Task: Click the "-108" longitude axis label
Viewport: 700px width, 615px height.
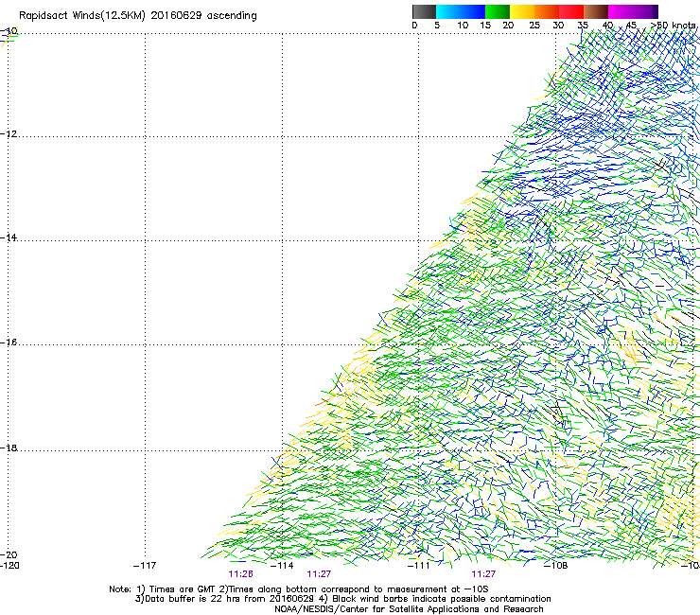Action: (x=555, y=566)
